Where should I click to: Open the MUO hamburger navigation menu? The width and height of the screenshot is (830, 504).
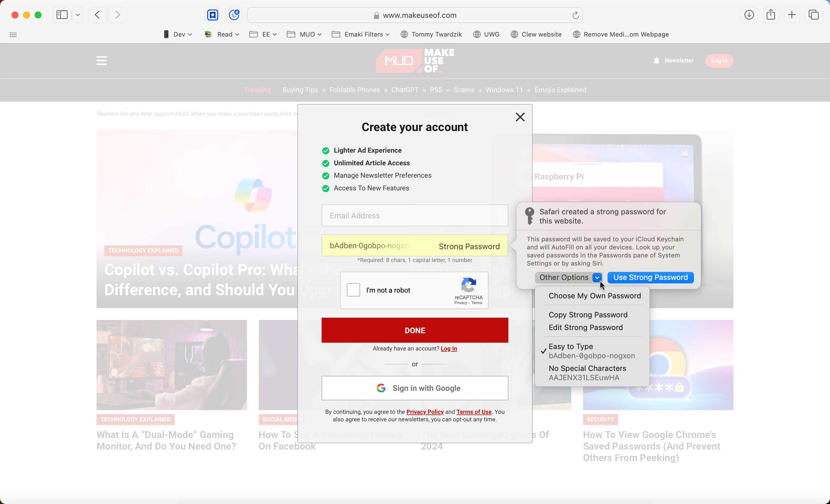click(x=101, y=60)
